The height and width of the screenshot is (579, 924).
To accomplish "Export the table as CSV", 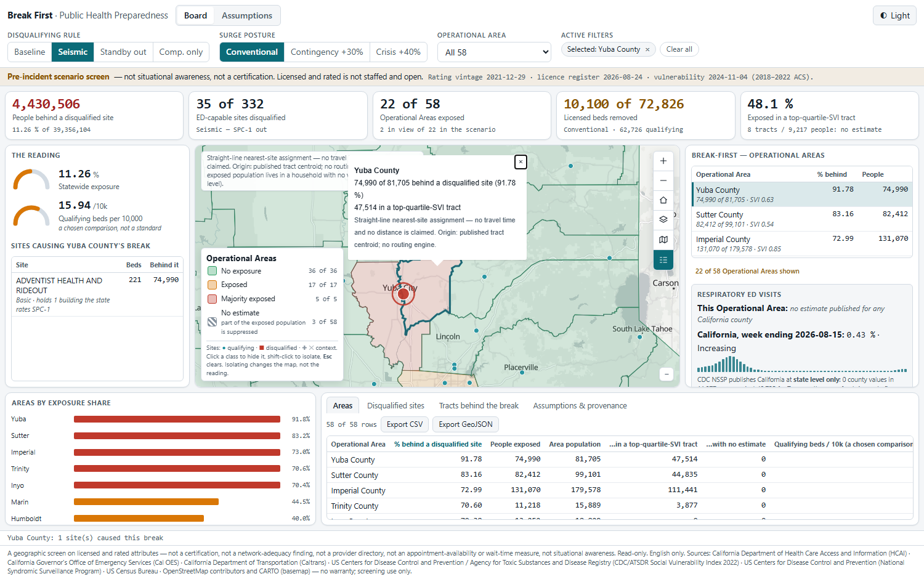I will (405, 424).
